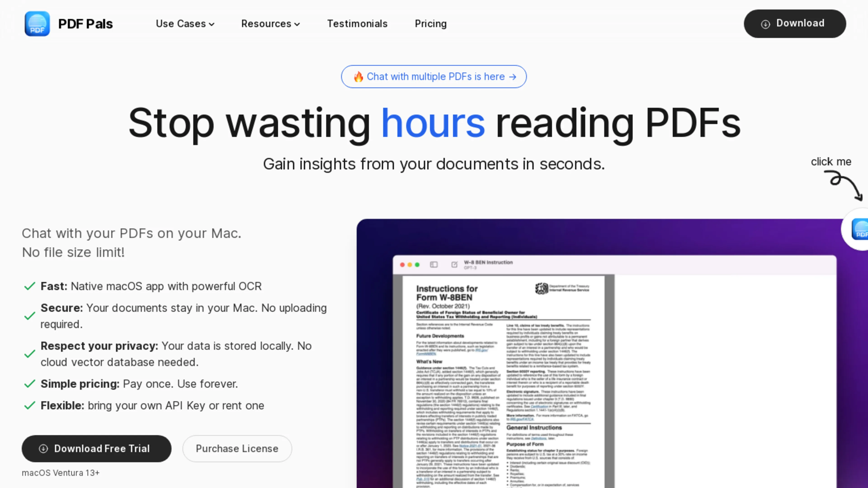The height and width of the screenshot is (488, 868).
Task: Go to the Pricing page
Action: pyautogui.click(x=431, y=24)
